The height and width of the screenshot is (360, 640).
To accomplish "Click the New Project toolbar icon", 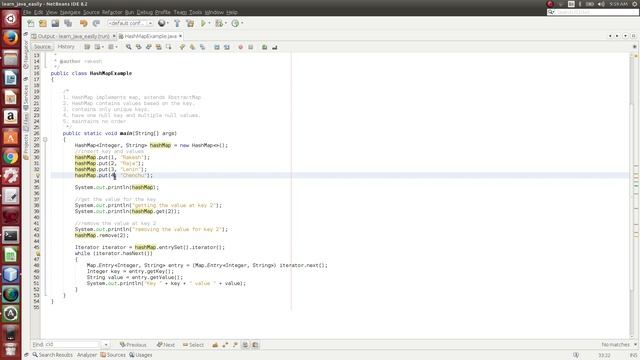I will (43, 23).
